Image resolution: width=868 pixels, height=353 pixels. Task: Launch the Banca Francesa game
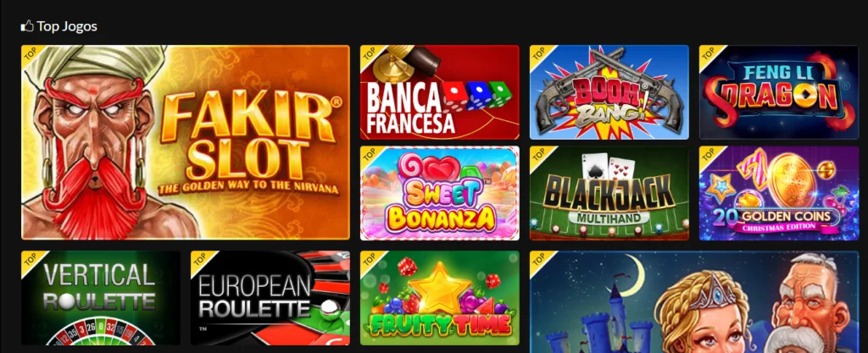coord(440,92)
